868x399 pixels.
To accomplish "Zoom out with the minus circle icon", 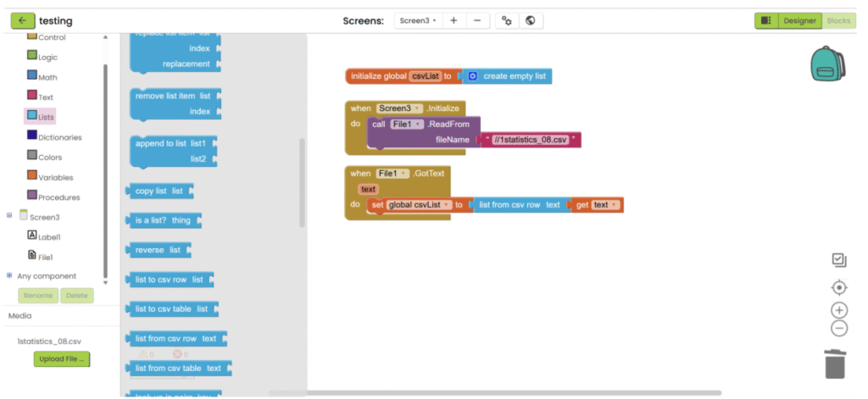I will click(x=838, y=328).
